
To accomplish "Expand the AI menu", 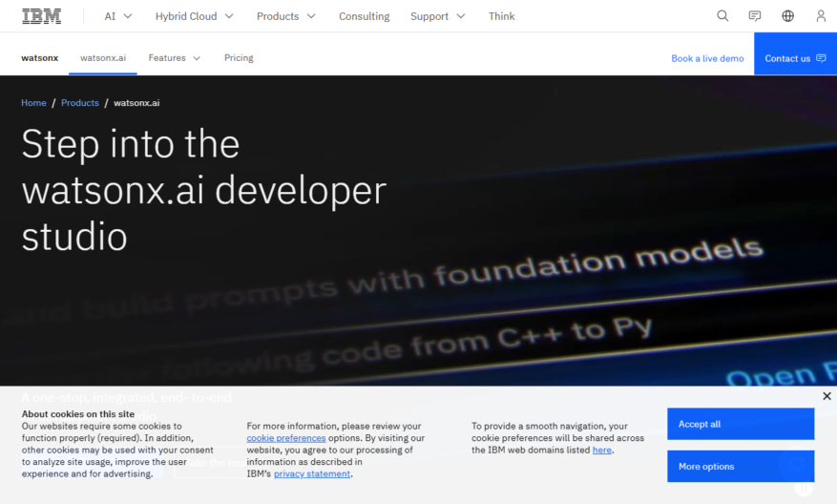I will coord(118,16).
